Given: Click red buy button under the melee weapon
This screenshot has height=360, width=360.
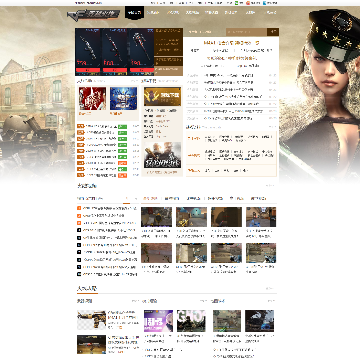Looking at the screenshot, I should pyautogui.click(x=142, y=70).
